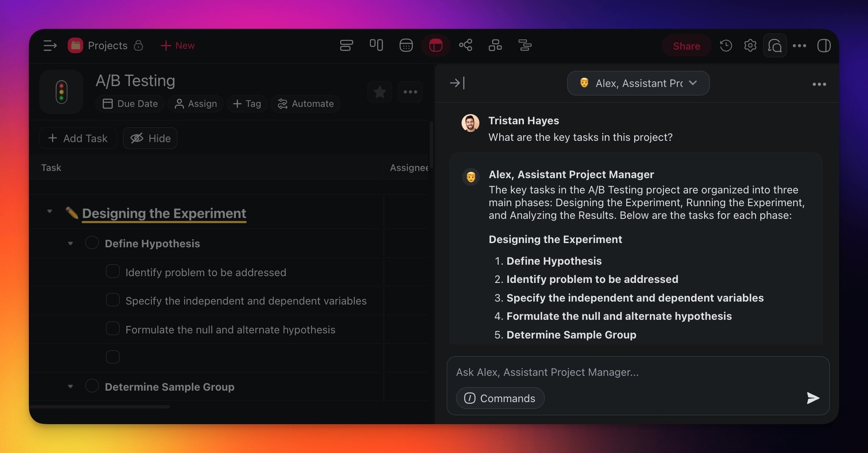868x453 pixels.
Task: Check off Identify problem to be addressed
Action: (113, 271)
